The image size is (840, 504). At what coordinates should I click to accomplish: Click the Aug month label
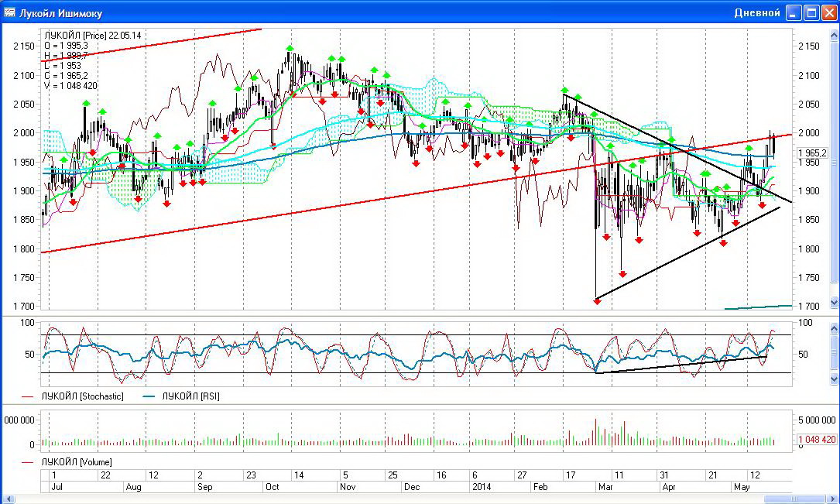[x=133, y=487]
